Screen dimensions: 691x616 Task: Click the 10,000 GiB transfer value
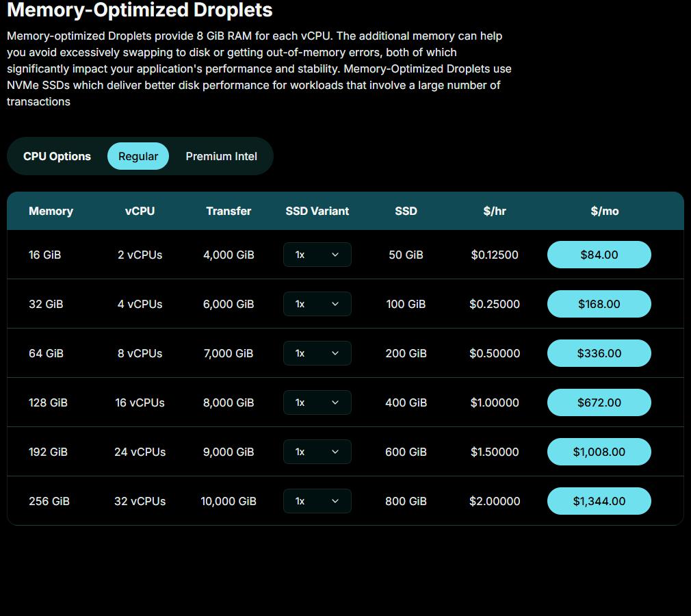pyautogui.click(x=229, y=501)
